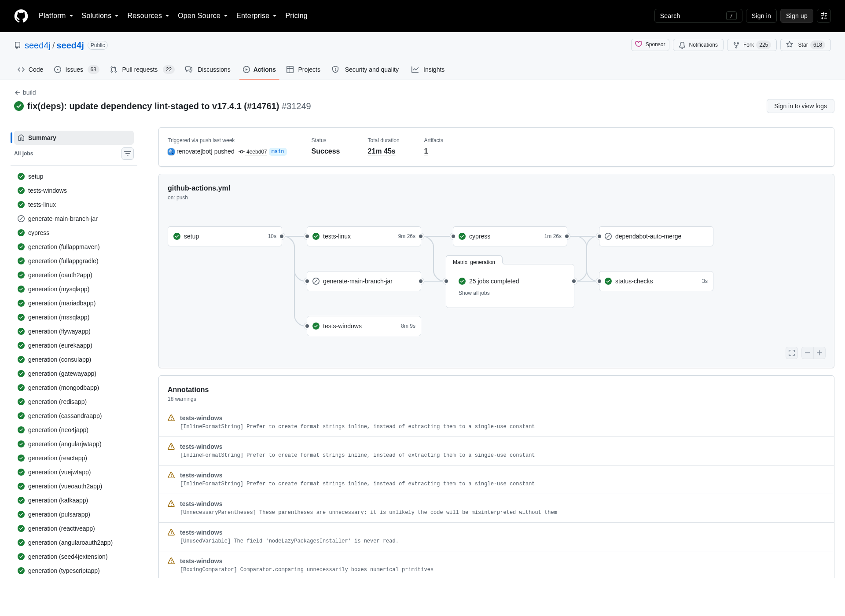Click Sign in to view logs

[x=800, y=106]
